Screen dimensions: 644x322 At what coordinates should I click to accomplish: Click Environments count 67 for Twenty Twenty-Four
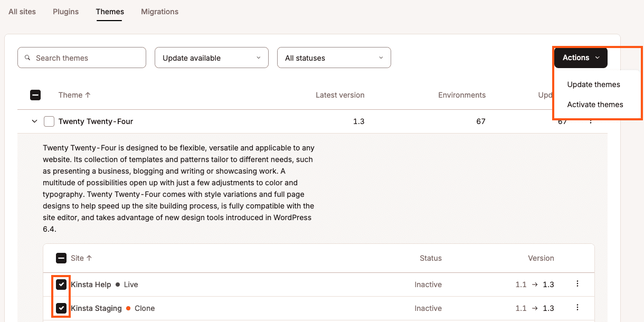point(481,121)
